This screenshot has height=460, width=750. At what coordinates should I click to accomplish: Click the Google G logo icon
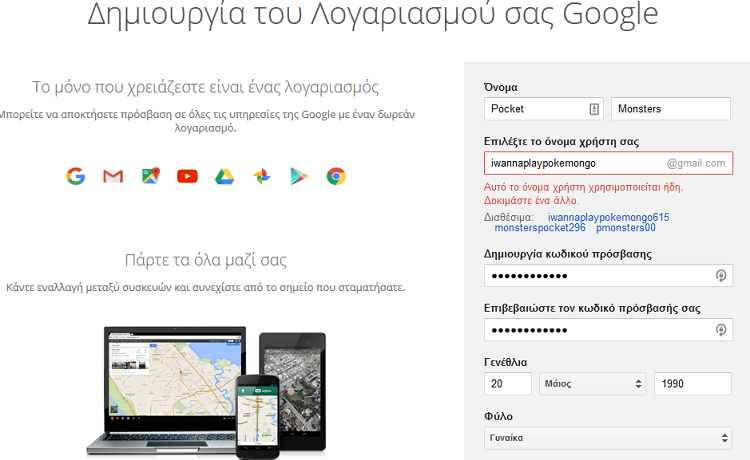coord(76,176)
